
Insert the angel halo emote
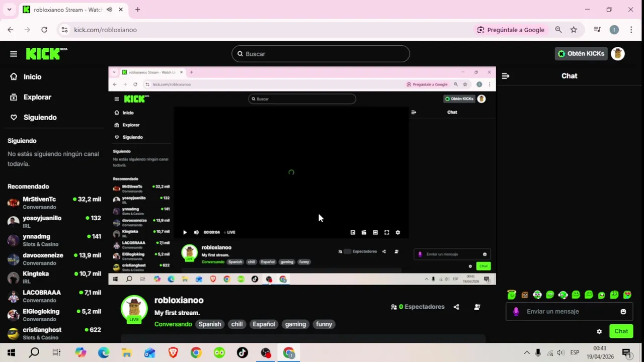[x=512, y=295]
